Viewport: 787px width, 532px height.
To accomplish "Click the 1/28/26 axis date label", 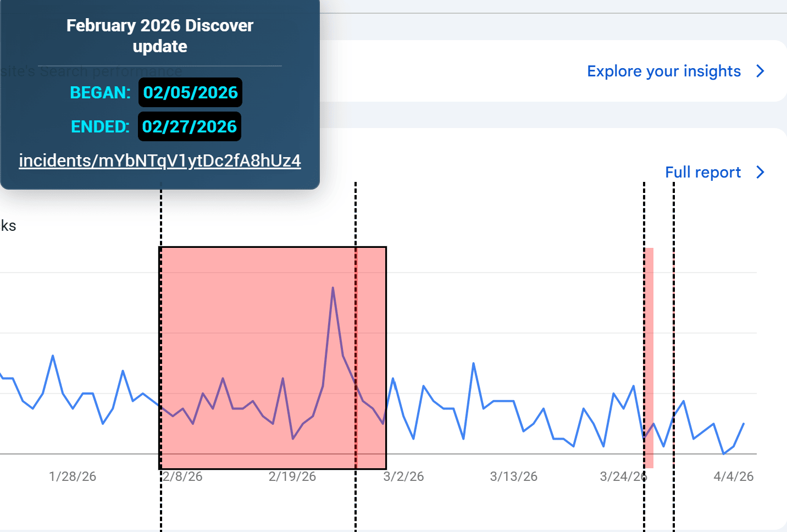I will [73, 476].
